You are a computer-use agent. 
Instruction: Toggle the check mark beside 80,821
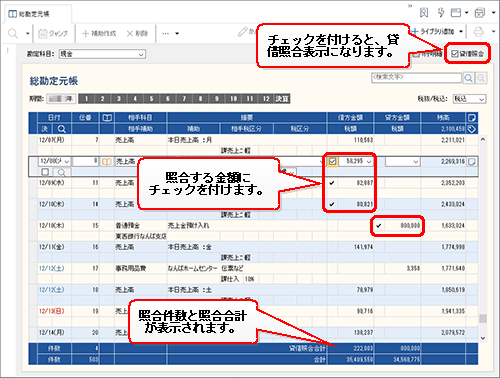[332, 204]
